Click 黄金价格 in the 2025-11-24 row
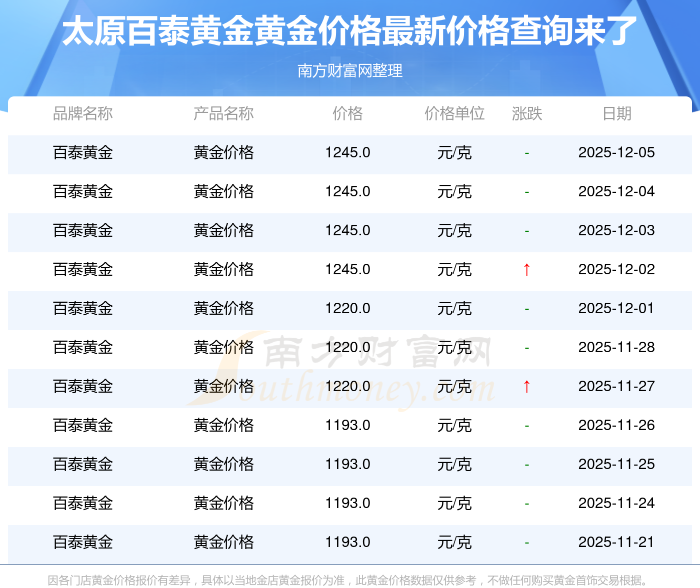Screen dimensions: 700x588 click(x=223, y=504)
